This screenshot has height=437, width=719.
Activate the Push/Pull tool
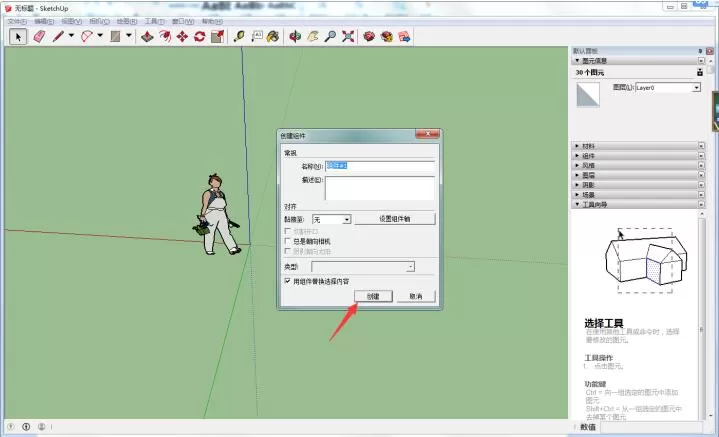[147, 37]
